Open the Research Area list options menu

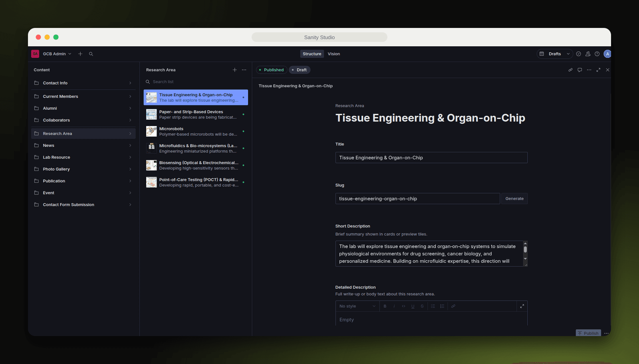[244, 70]
